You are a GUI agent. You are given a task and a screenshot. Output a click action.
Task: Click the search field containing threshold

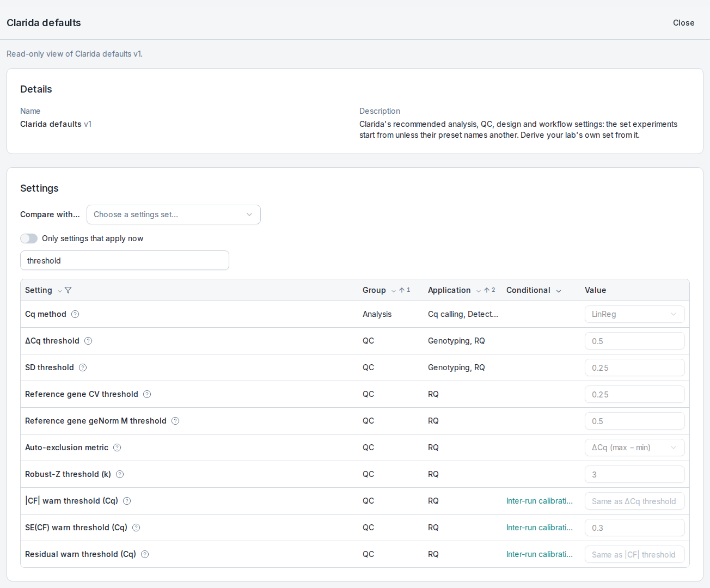125,260
